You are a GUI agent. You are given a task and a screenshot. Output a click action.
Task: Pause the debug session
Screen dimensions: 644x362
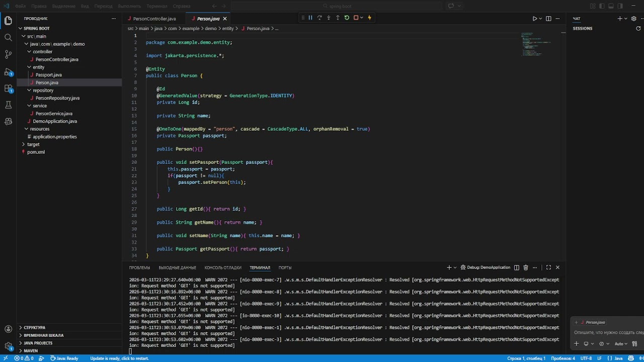pyautogui.click(x=310, y=18)
